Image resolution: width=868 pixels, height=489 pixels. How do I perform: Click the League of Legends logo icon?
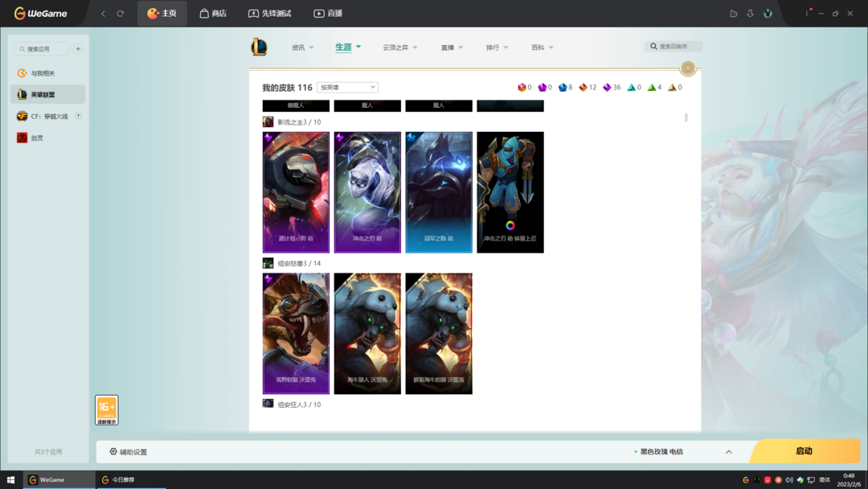(259, 47)
